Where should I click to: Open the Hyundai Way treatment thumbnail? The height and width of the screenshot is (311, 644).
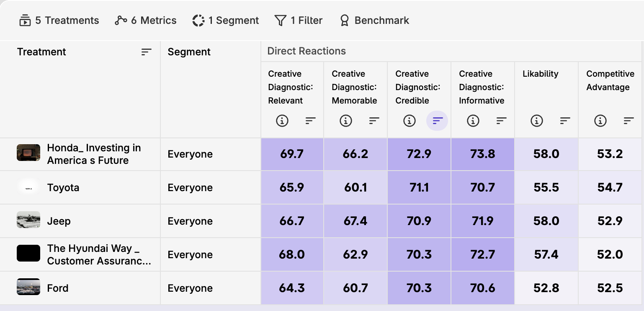coord(28,253)
